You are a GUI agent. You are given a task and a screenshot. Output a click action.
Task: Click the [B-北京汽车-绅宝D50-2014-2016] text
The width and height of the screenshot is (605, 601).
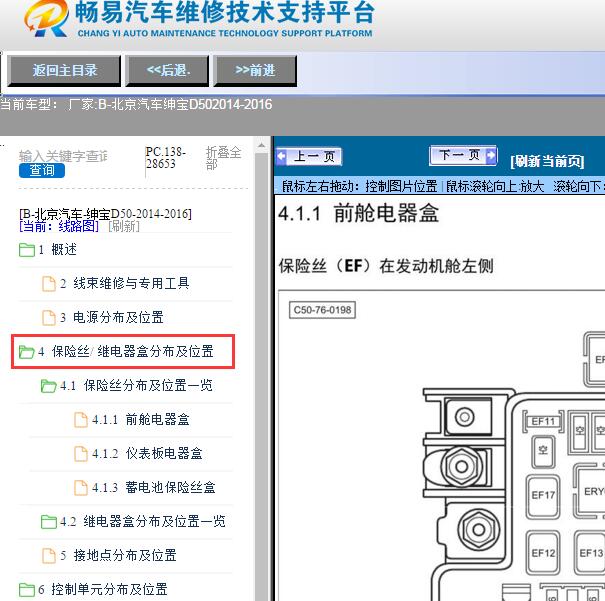point(105,214)
